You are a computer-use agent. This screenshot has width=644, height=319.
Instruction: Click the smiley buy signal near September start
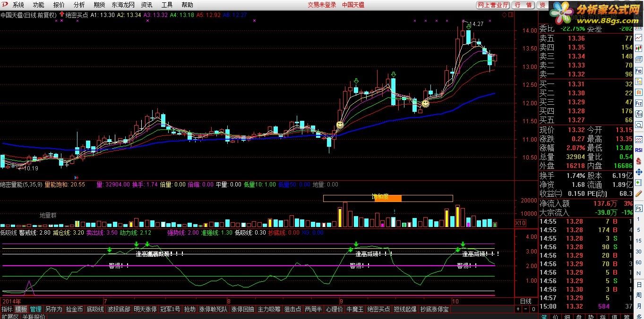[340, 125]
